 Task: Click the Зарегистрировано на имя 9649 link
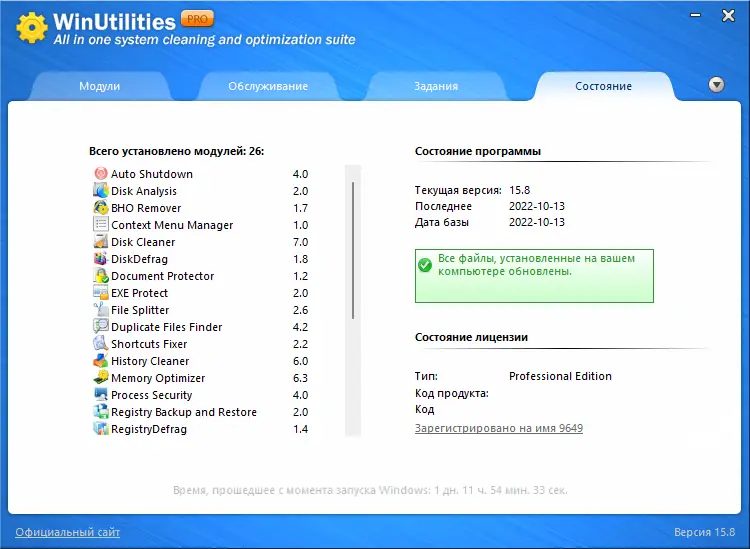[499, 428]
